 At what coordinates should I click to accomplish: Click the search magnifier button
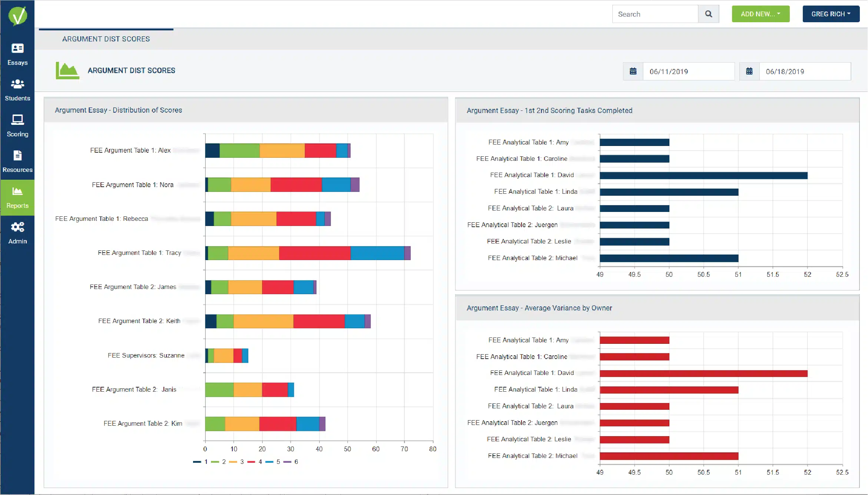coord(708,14)
